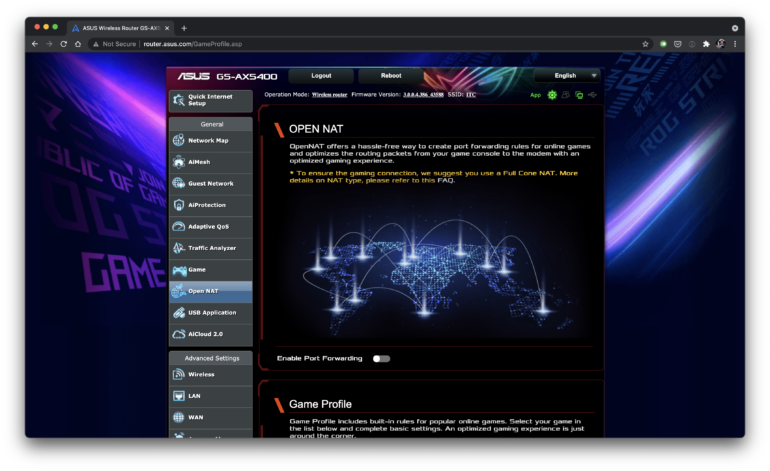The height and width of the screenshot is (471, 770).
Task: Open LAN advanced settings
Action: [211, 396]
